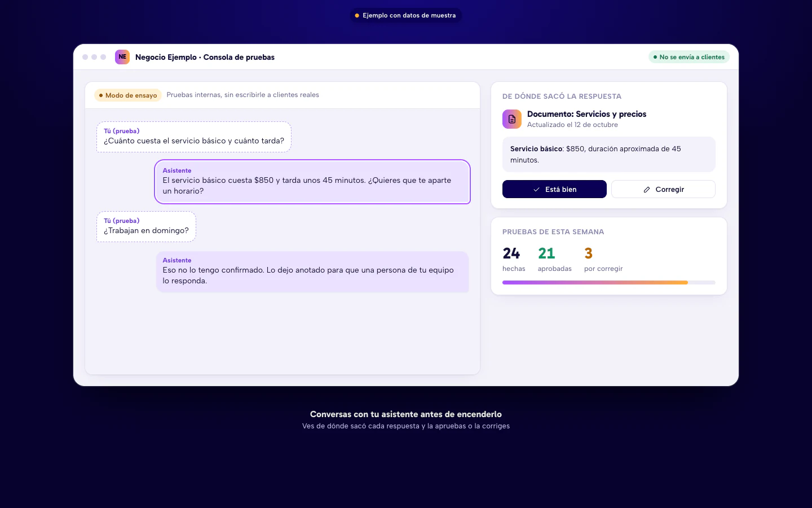Click the Servicio básico source excerpt
812x508 pixels.
[x=609, y=154]
